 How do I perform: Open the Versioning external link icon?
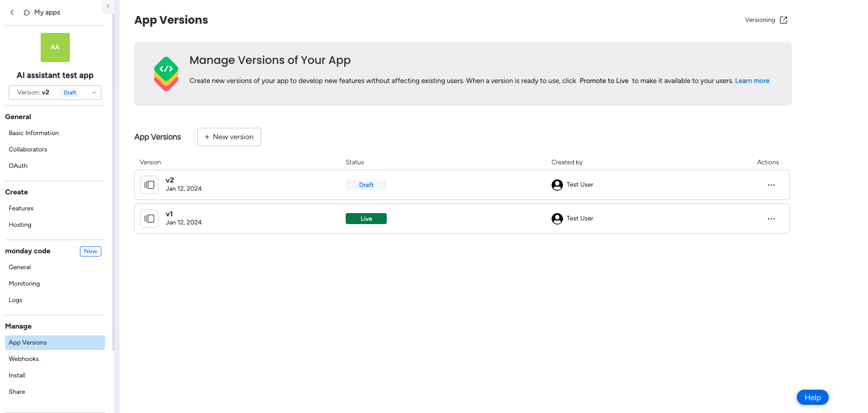pyautogui.click(x=784, y=20)
